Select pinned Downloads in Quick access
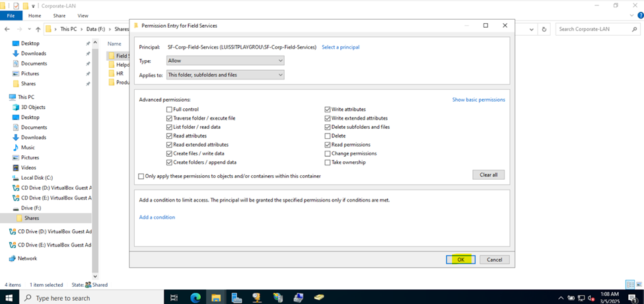 (x=33, y=54)
